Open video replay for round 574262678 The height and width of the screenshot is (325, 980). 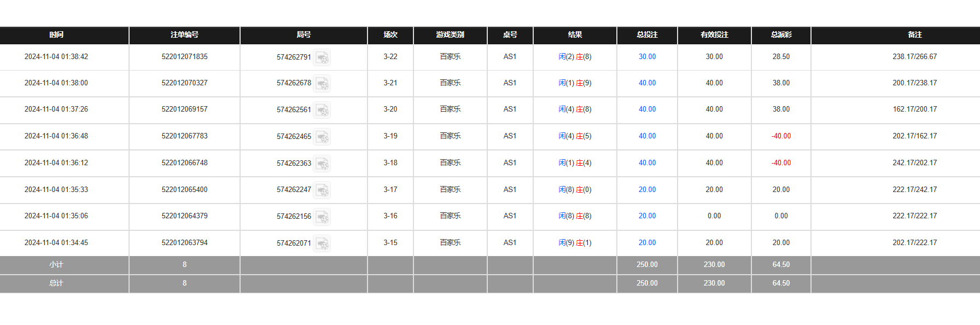[x=322, y=84]
